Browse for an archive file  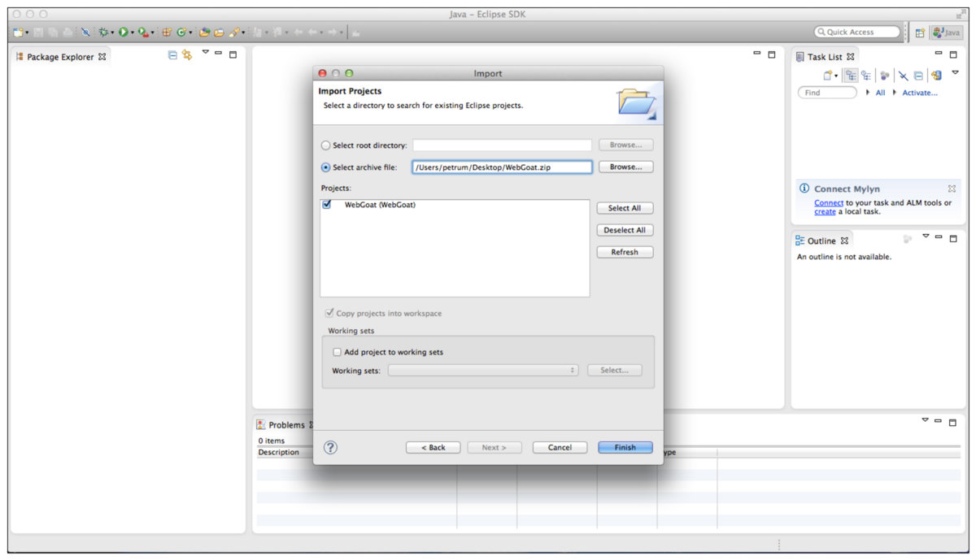pyautogui.click(x=625, y=167)
